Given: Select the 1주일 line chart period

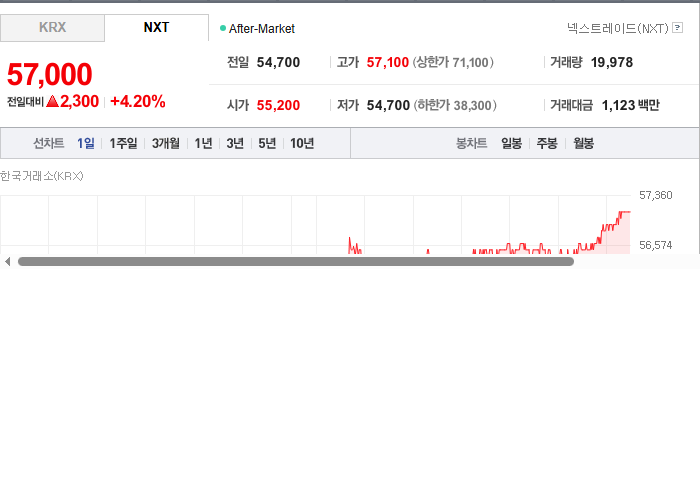Looking at the screenshot, I should [123, 143].
